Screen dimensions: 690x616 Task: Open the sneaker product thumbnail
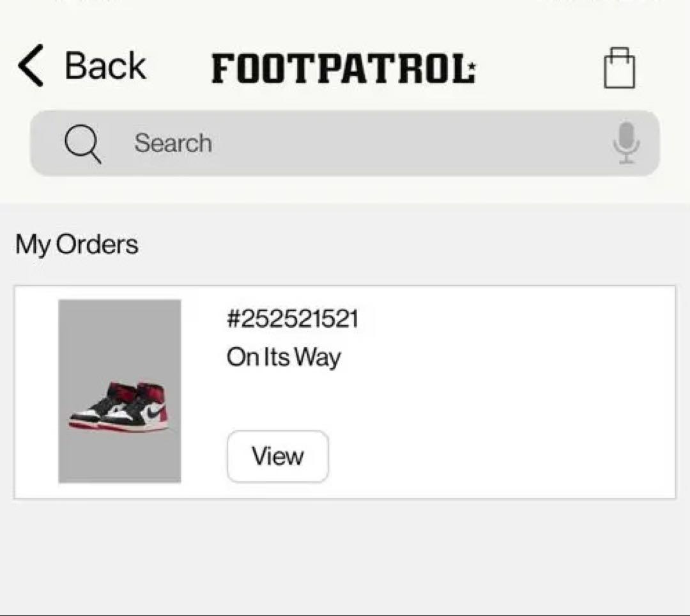120,391
